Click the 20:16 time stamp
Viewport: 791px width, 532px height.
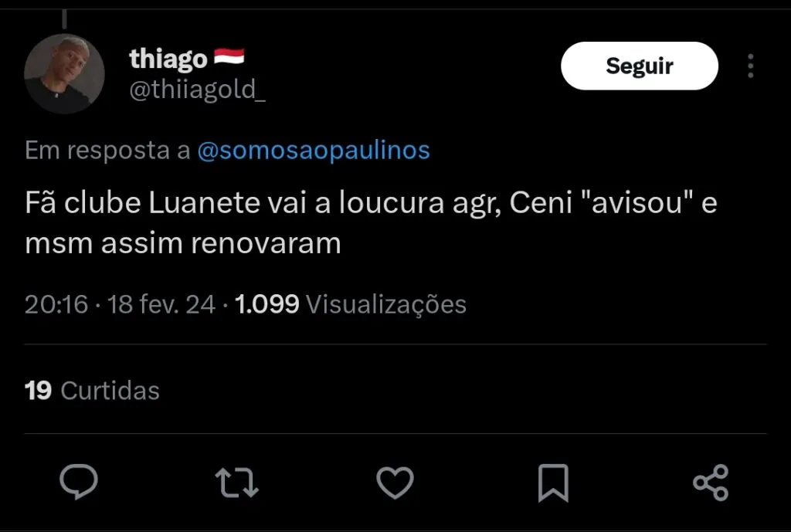click(x=56, y=304)
